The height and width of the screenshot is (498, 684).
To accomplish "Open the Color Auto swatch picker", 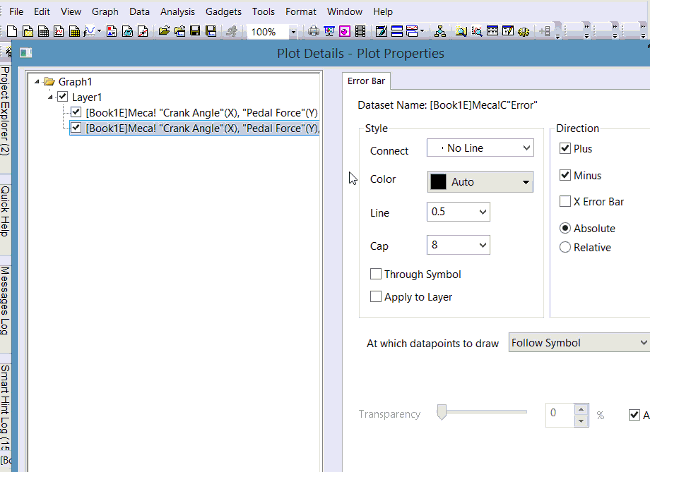I will (x=480, y=182).
